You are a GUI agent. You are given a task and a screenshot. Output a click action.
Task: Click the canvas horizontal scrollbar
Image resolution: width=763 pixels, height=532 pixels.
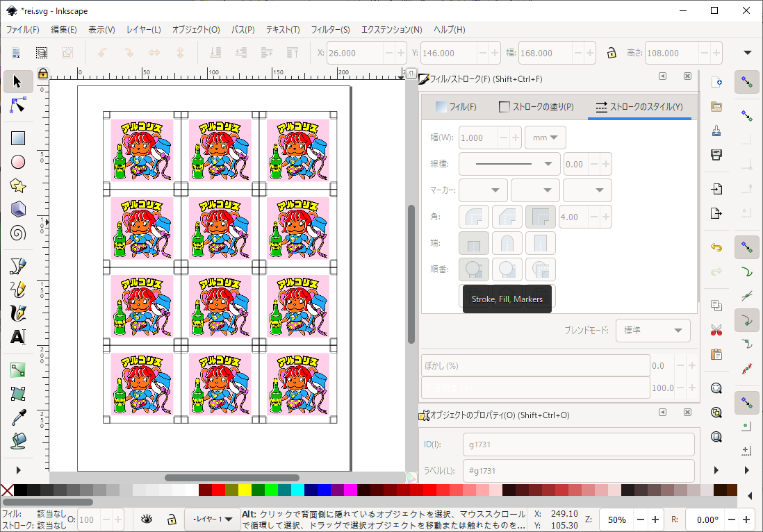pos(231,478)
